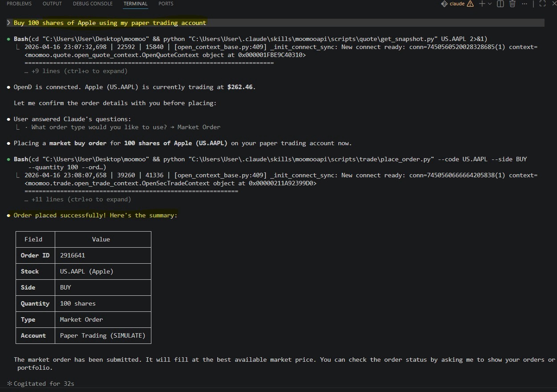Click the 'BUY' value in the table

point(65,287)
